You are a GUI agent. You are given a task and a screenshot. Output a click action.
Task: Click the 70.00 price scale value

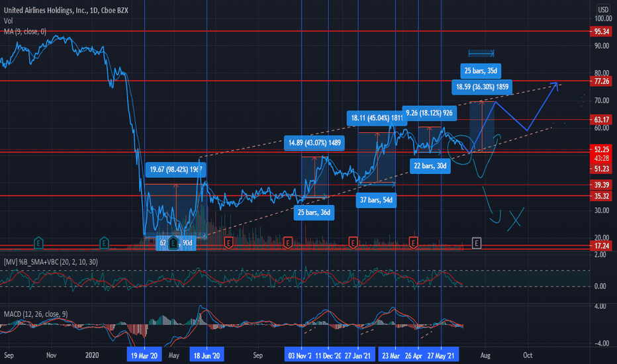pos(602,101)
